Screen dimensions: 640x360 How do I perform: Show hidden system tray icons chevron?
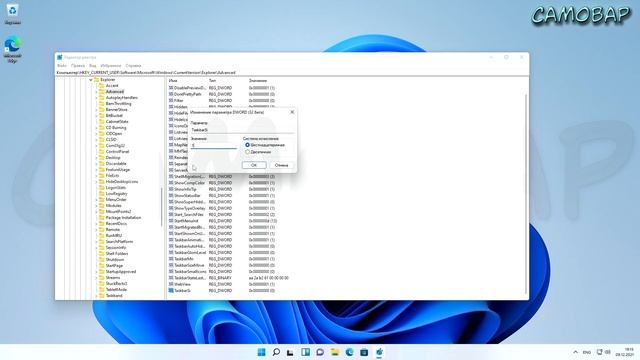[x=576, y=352]
